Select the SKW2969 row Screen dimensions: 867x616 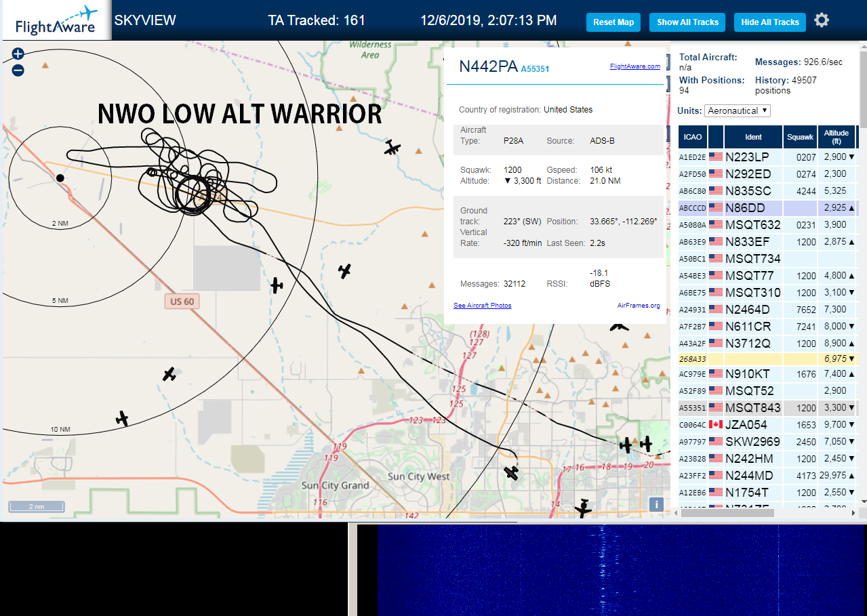tap(769, 442)
